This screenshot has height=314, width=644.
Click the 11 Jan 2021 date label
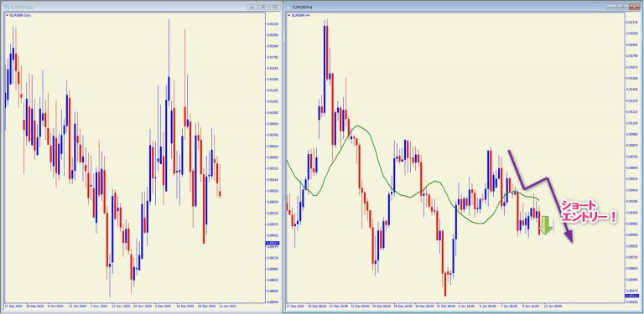click(228, 306)
